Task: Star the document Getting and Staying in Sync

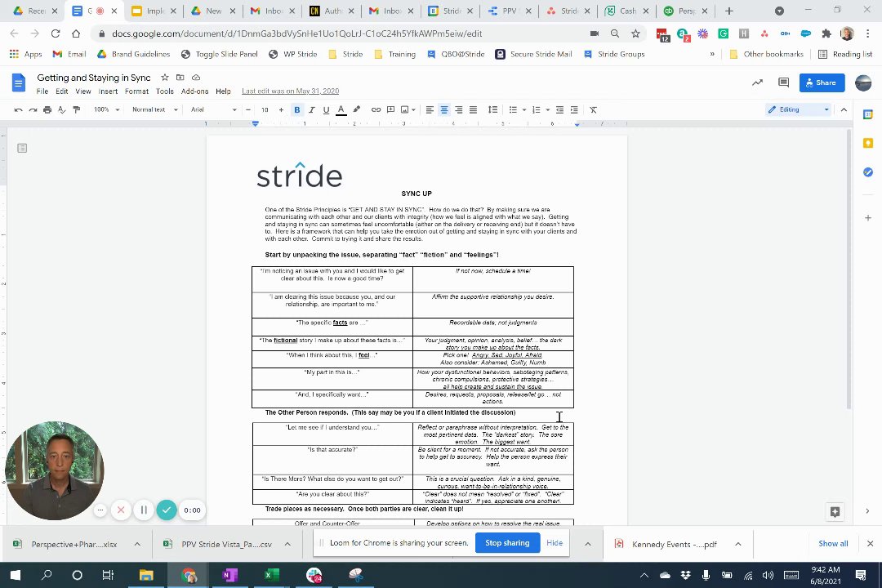Action: pos(165,77)
